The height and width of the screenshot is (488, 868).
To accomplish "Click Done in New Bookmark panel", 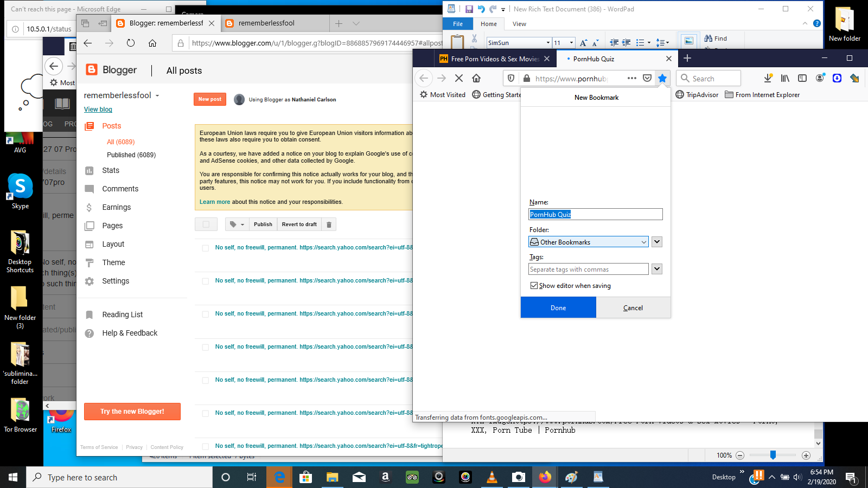I will tap(558, 307).
